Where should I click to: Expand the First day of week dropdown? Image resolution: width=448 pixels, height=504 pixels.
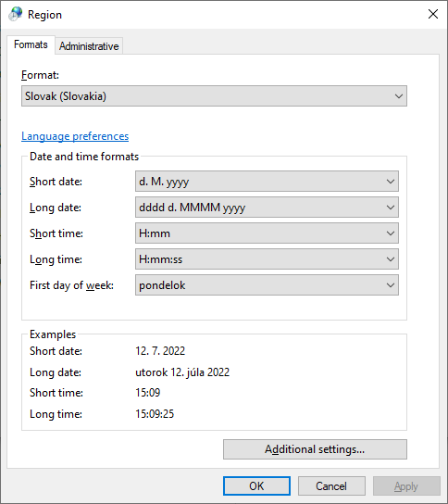pyautogui.click(x=267, y=284)
